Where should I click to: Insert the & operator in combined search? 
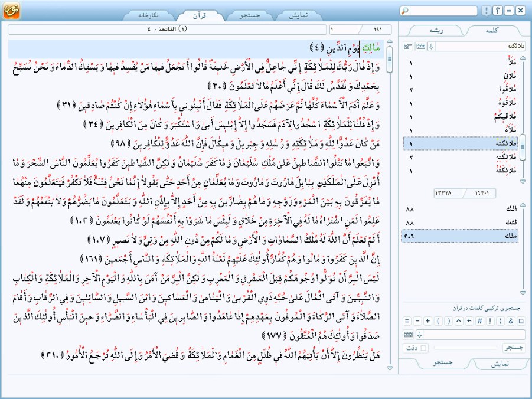pyautogui.click(x=511, y=320)
